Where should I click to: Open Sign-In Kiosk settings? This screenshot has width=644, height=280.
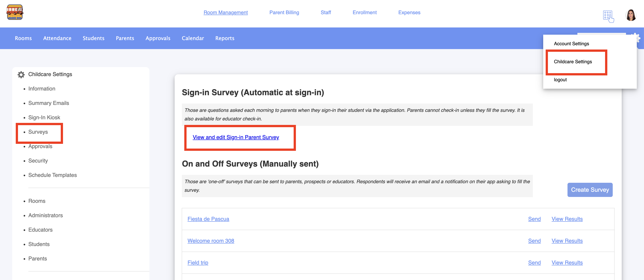pos(44,117)
